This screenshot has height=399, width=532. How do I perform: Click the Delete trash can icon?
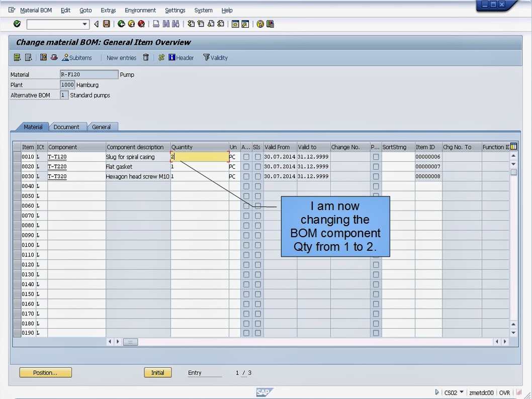pos(146,57)
